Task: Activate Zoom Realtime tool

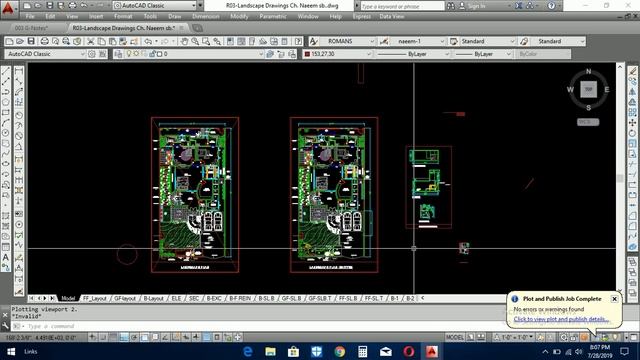Action: point(196,41)
